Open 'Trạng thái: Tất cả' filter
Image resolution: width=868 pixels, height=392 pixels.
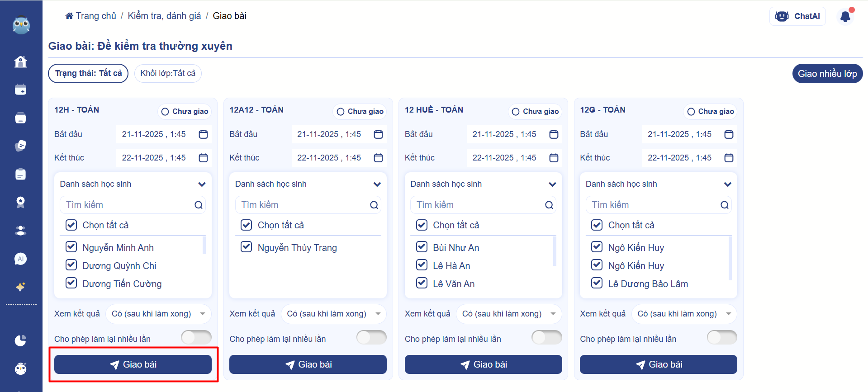88,73
